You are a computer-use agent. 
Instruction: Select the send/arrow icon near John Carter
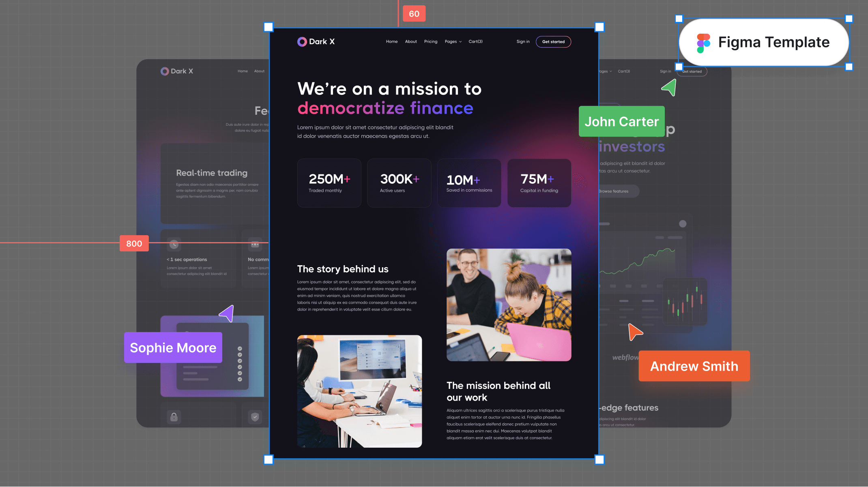click(x=669, y=88)
